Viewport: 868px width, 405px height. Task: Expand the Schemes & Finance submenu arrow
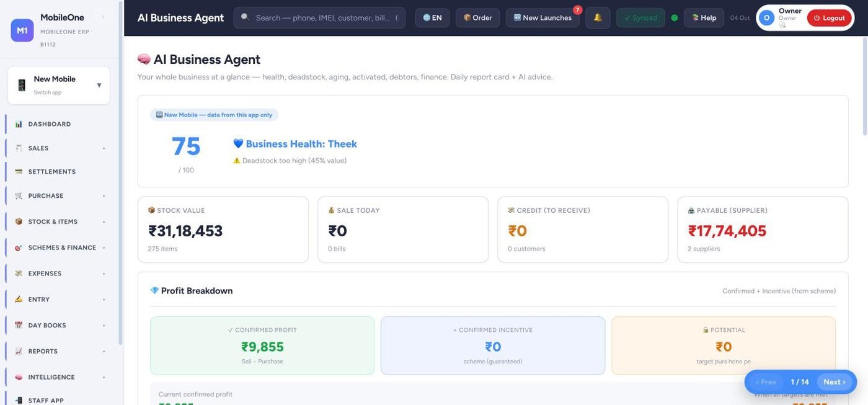pyautogui.click(x=104, y=248)
